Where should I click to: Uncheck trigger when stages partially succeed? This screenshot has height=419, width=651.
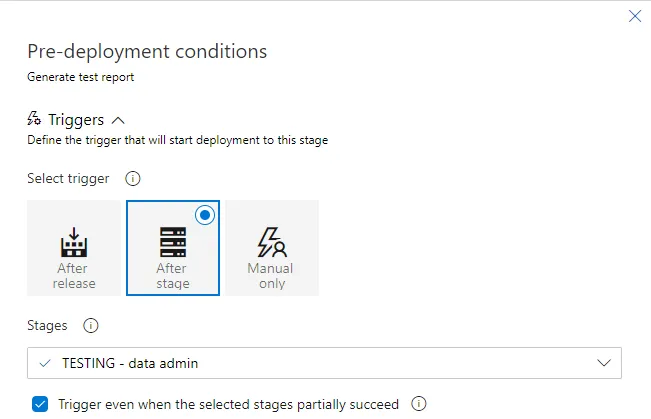pos(40,404)
